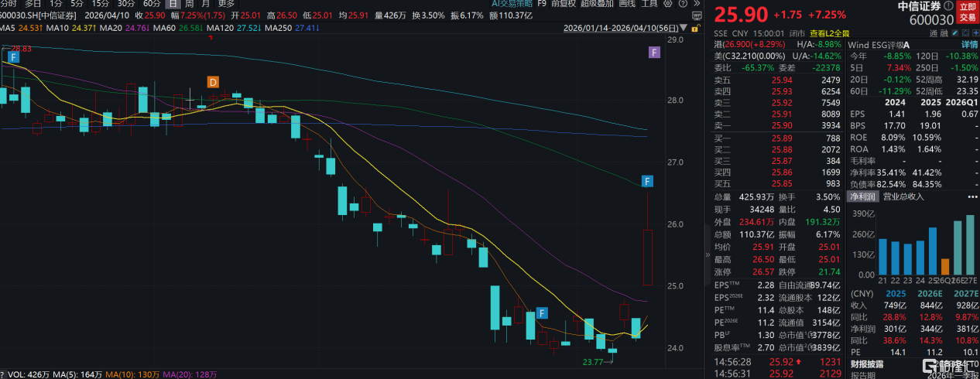Screen dimensions: 980x379
Task: Click the 27E forecast profit bar
Action: click(970, 244)
